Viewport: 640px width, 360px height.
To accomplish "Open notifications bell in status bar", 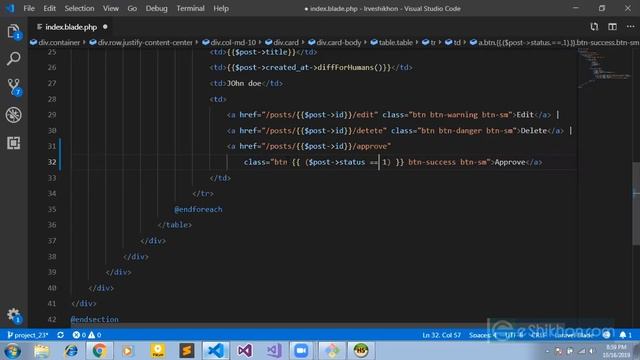I will (x=626, y=335).
